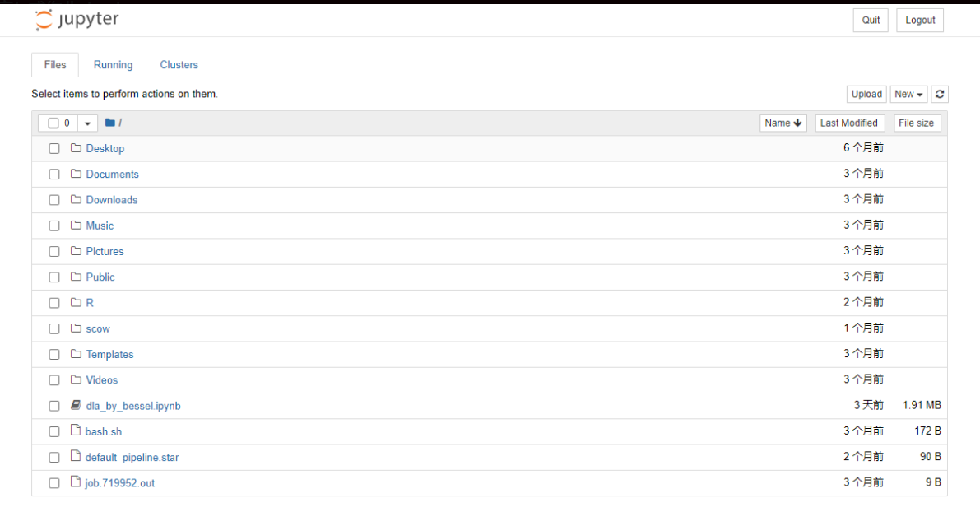
Task: Open the default_pipeline.star file link
Action: pyautogui.click(x=132, y=457)
